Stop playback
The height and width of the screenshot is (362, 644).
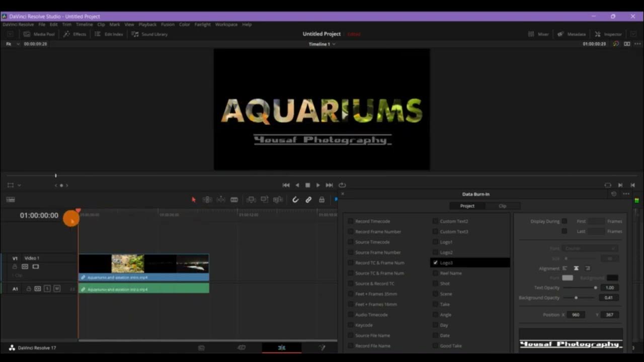click(308, 185)
